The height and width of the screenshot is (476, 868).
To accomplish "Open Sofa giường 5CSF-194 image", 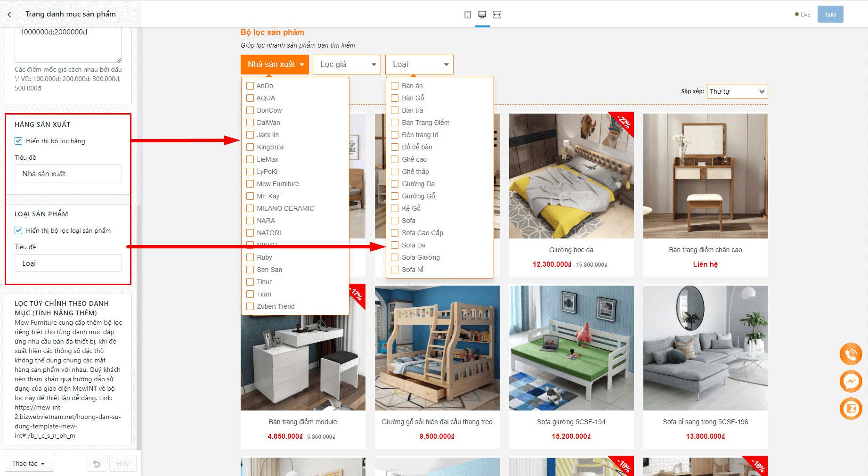I will point(571,348).
